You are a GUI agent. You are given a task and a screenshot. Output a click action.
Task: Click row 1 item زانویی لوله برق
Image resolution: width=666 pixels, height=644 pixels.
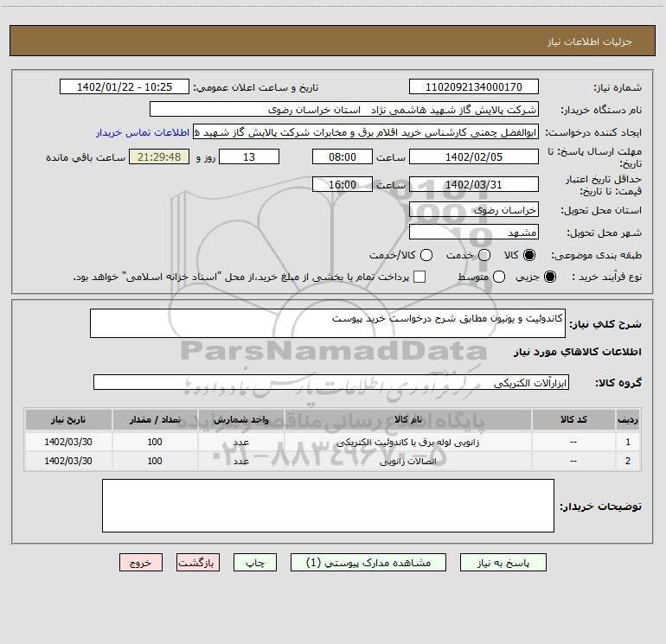pos(407,442)
